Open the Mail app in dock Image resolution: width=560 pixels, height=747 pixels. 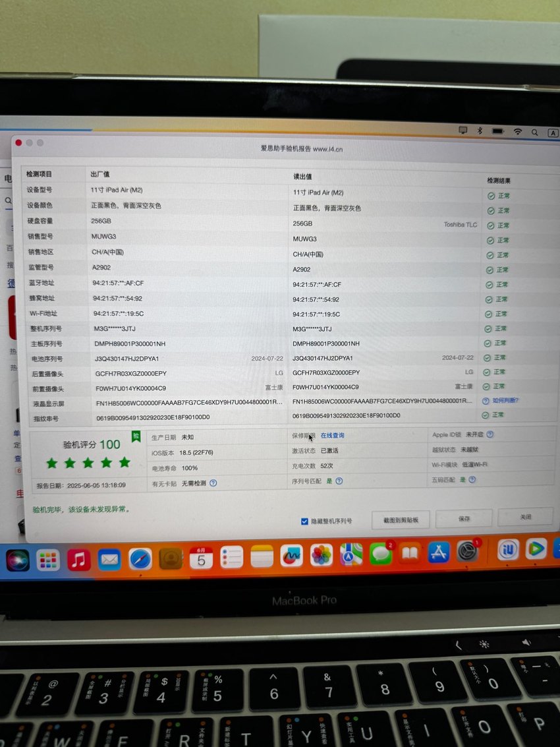coord(109,559)
